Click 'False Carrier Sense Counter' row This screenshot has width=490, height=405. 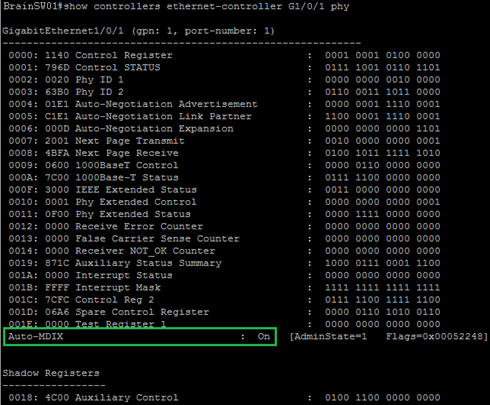224,239
